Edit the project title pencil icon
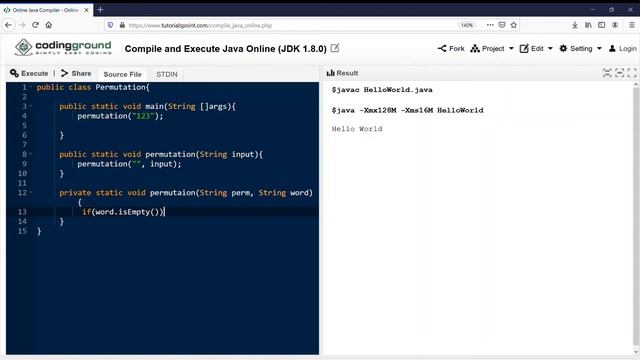Screen dimensions: 640x360 pyautogui.click(x=335, y=48)
